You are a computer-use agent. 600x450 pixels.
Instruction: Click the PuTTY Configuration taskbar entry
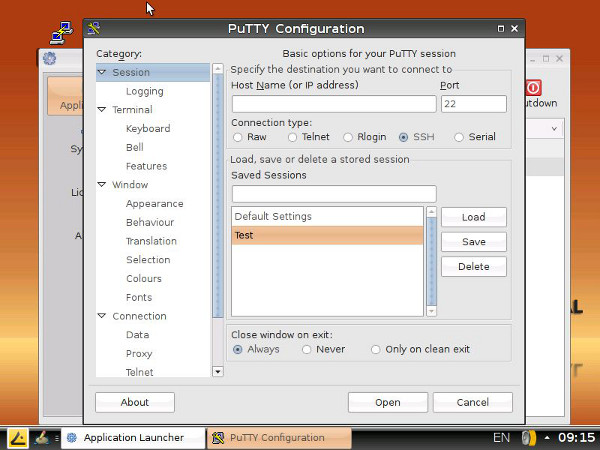click(x=279, y=438)
